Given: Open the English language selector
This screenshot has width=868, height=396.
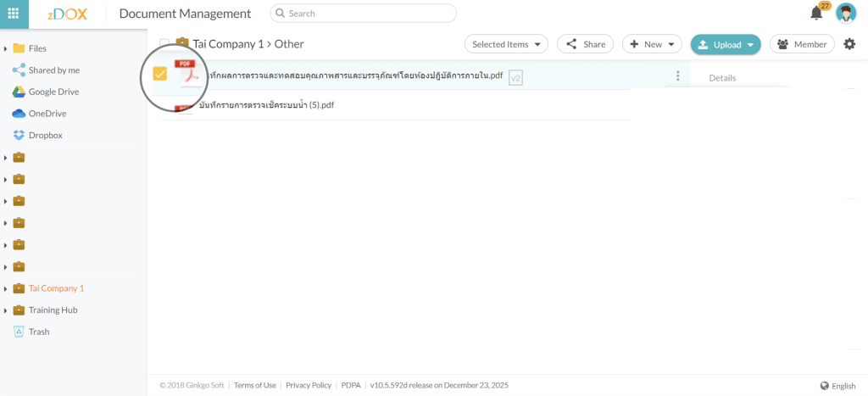Looking at the screenshot, I should coord(837,386).
